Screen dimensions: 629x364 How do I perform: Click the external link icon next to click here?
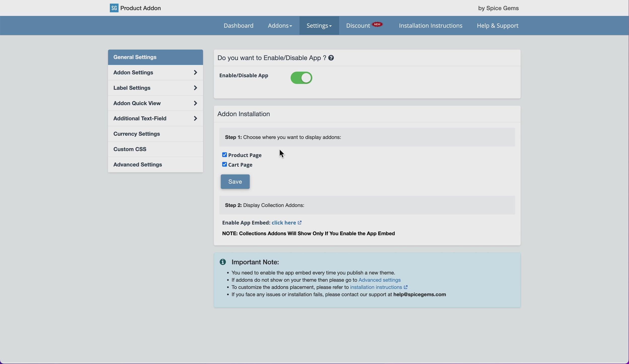[300, 223]
